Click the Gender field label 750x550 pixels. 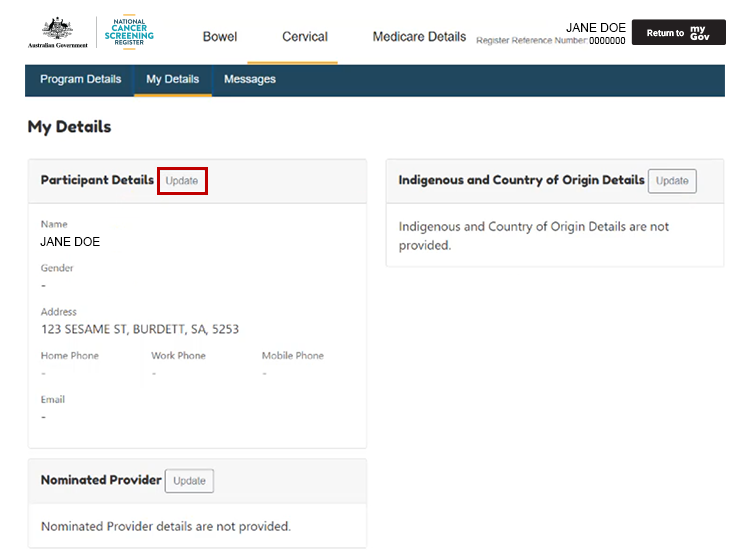pyautogui.click(x=57, y=268)
